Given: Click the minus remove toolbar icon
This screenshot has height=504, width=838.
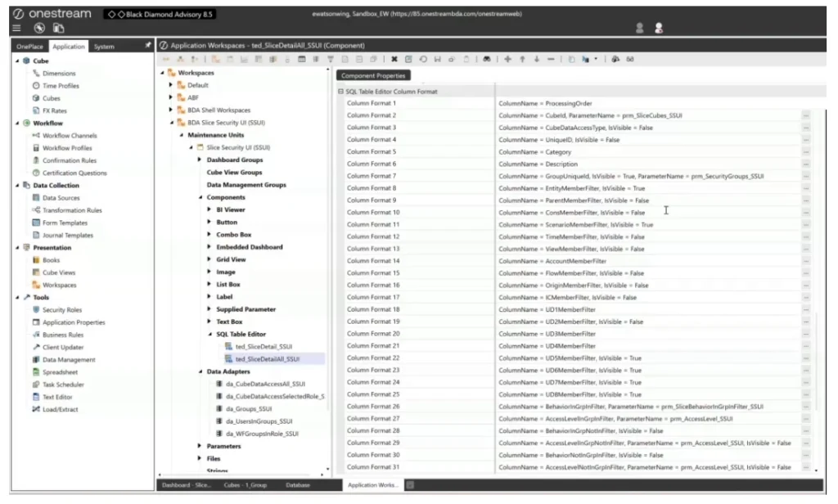Looking at the screenshot, I should tap(551, 60).
